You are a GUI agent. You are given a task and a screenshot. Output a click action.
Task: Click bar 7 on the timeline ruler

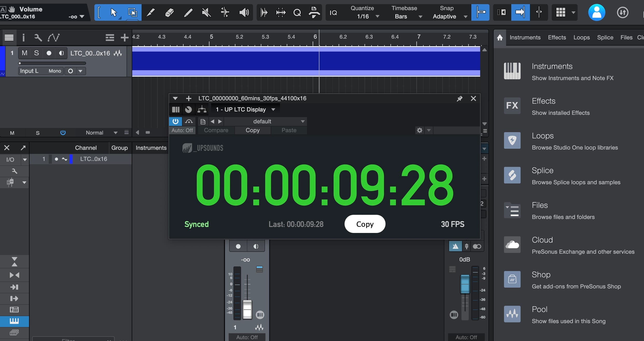[x=418, y=37]
